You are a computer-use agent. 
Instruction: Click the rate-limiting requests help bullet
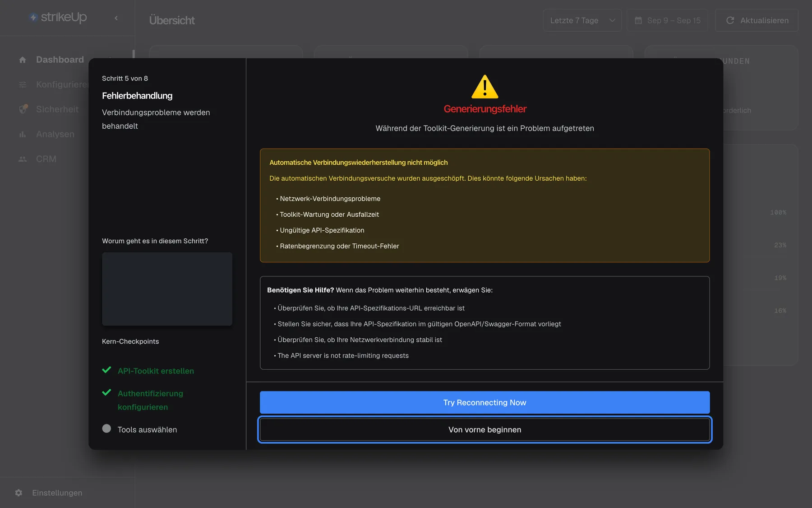point(341,355)
